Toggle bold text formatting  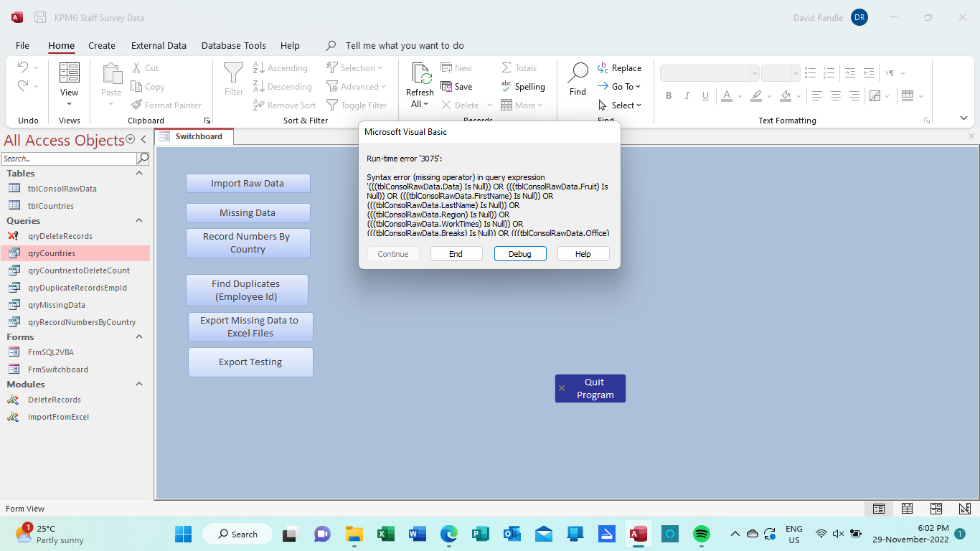(x=669, y=96)
